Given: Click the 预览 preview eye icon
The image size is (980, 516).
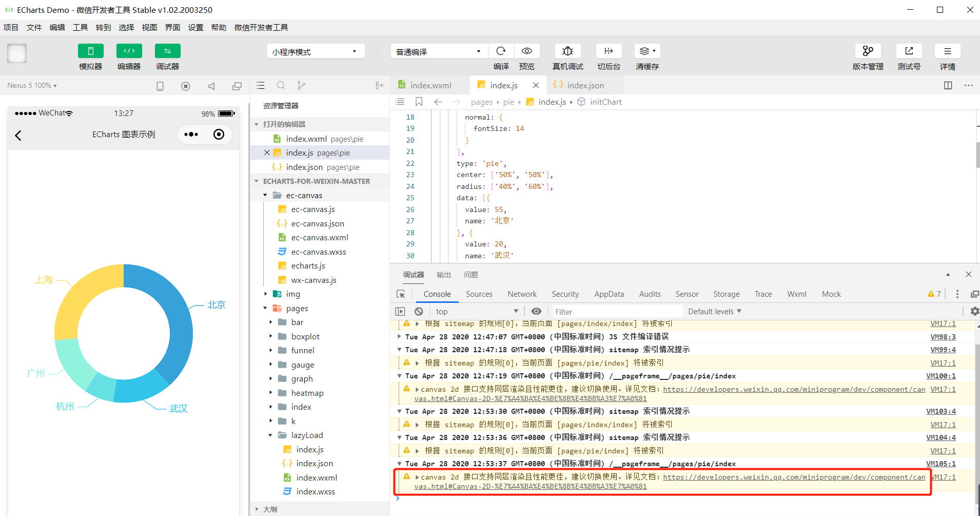Looking at the screenshot, I should tap(527, 51).
